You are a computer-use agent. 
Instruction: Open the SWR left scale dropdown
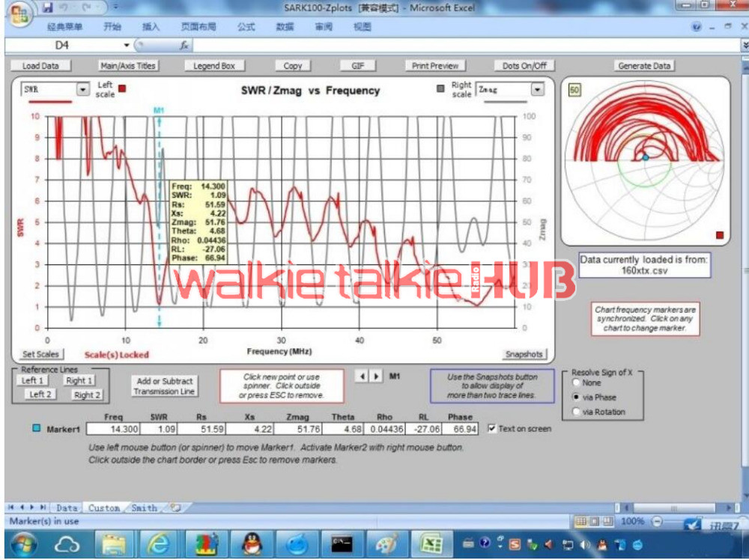pyautogui.click(x=83, y=89)
